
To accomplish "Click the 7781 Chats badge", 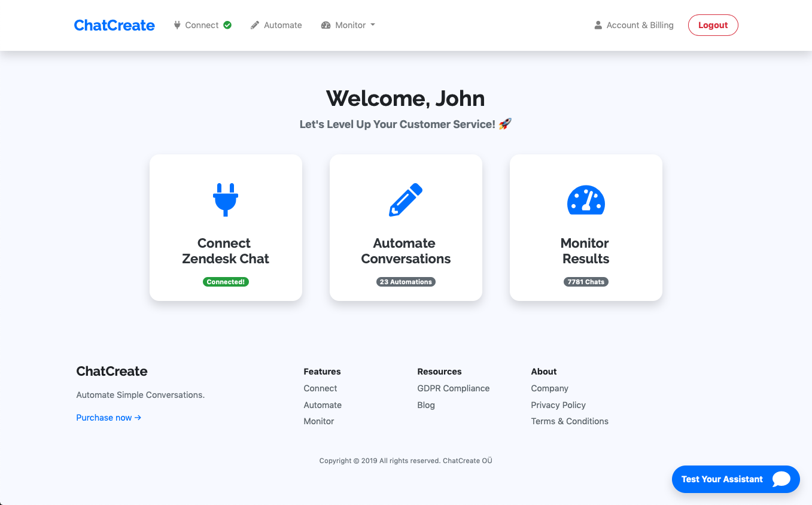I will (x=586, y=282).
